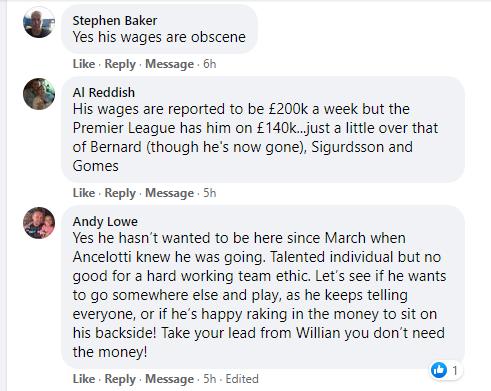Message Andy Lowe
The height and width of the screenshot is (391, 491).
(x=169, y=379)
